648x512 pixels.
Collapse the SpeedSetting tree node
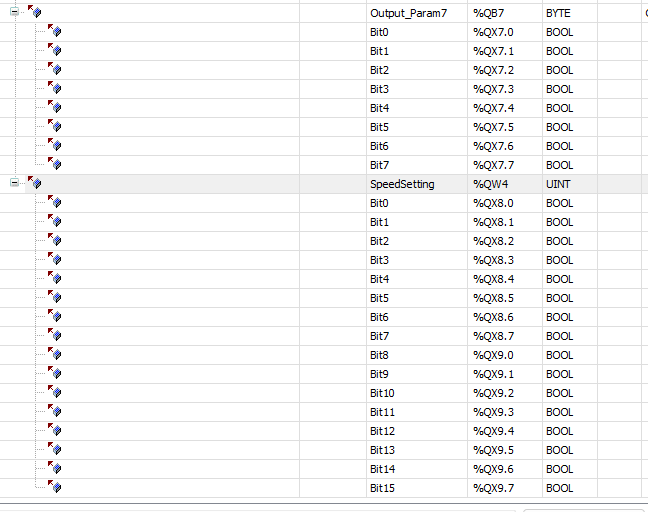pos(15,184)
